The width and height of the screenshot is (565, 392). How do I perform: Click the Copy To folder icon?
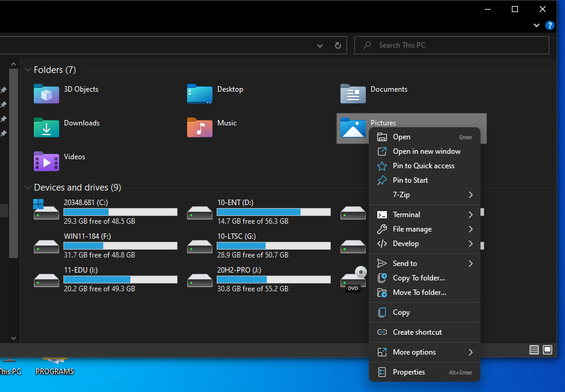tap(382, 278)
